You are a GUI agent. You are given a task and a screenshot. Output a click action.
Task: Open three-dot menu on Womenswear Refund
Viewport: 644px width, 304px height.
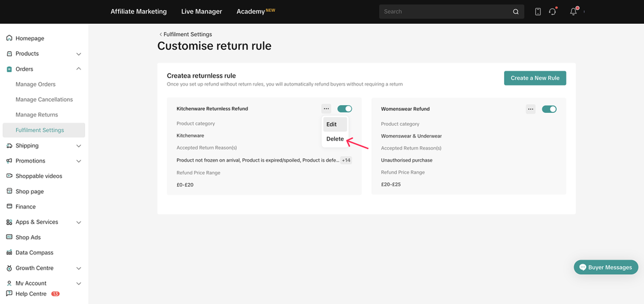click(531, 109)
